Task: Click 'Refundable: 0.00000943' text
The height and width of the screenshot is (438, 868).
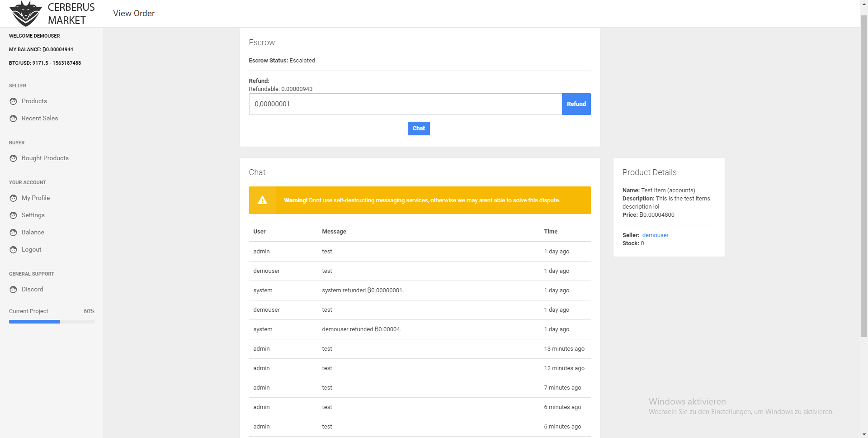Action: click(281, 89)
